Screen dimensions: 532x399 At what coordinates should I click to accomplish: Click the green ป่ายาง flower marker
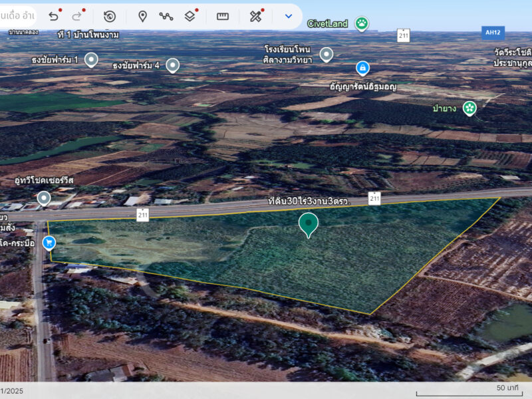[x=469, y=108]
